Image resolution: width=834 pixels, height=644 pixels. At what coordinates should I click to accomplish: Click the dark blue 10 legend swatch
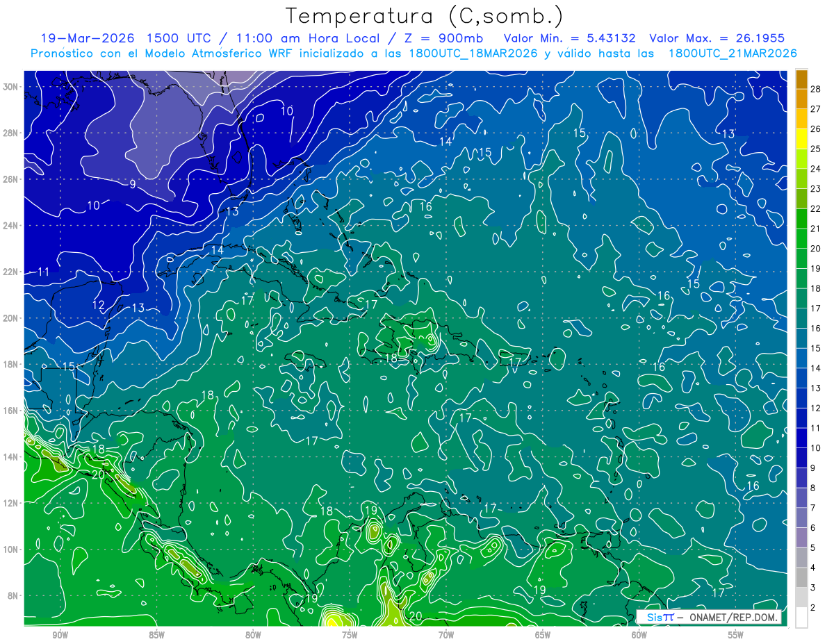click(801, 438)
